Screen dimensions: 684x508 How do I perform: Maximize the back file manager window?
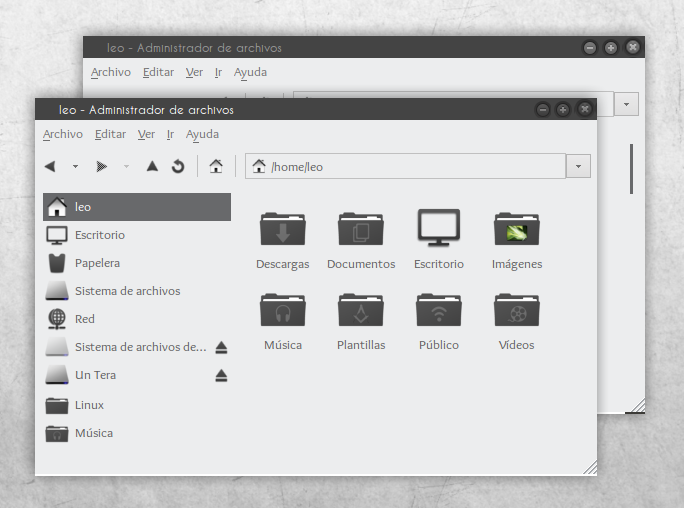(x=611, y=48)
